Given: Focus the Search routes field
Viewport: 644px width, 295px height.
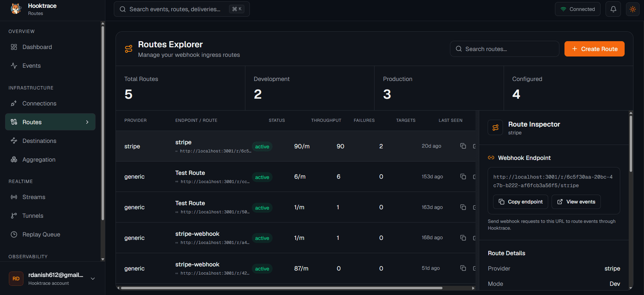Looking at the screenshot, I should [x=505, y=49].
